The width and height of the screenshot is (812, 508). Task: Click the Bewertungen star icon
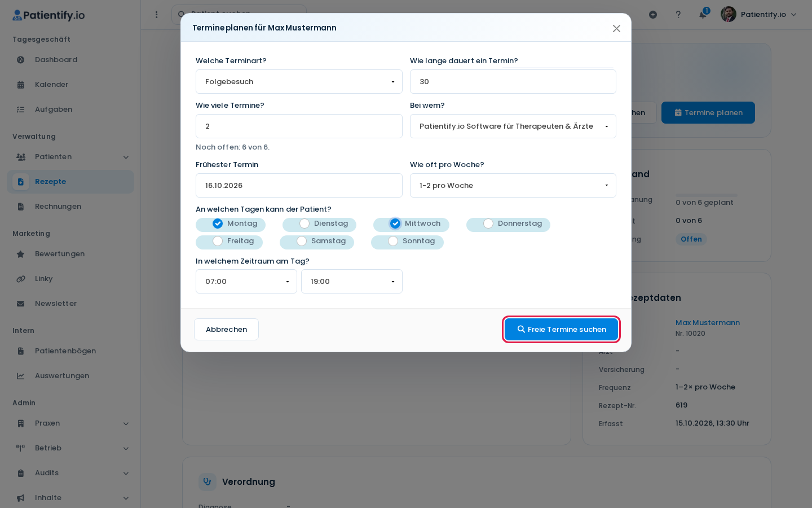pos(21,254)
